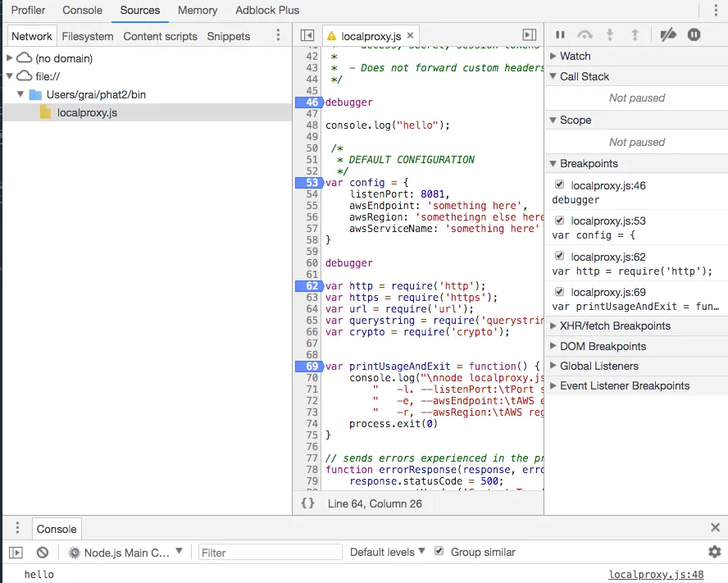Expand the Watch section
The image size is (728, 583).
[x=575, y=57]
